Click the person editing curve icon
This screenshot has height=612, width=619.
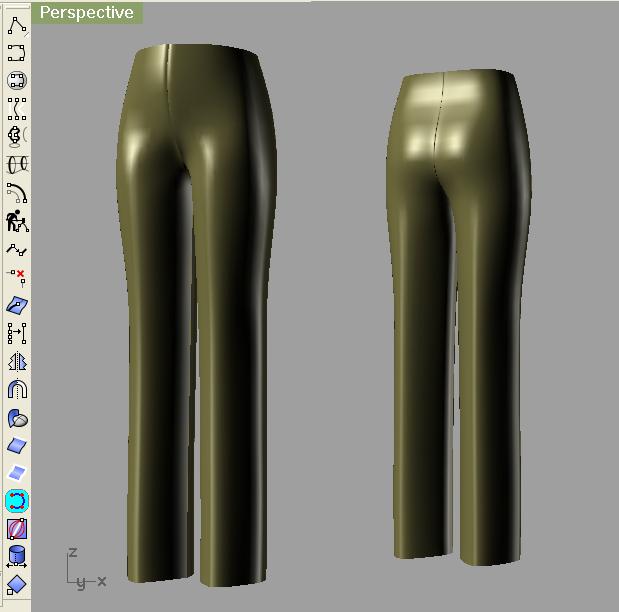pyautogui.click(x=17, y=220)
